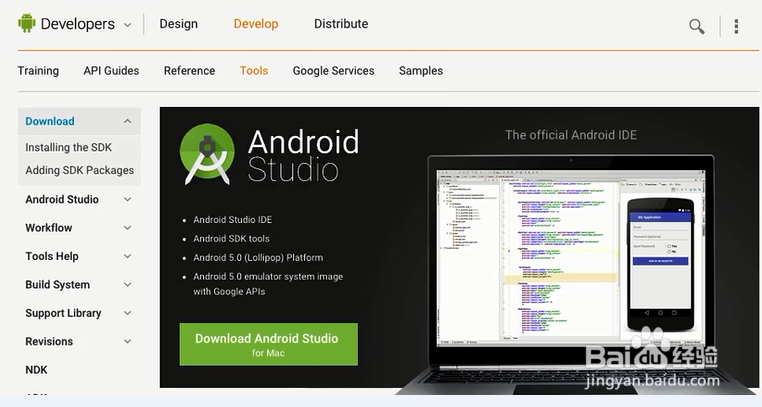The image size is (762, 407).
Task: Expand the Android Studio sidebar chevron
Action: pos(127,199)
